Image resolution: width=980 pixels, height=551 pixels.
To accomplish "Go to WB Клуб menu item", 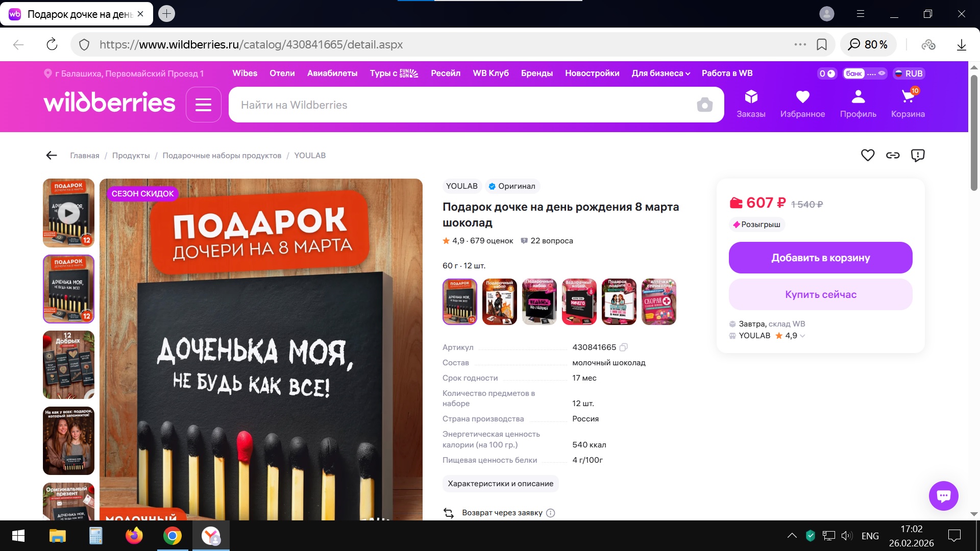I will point(490,73).
